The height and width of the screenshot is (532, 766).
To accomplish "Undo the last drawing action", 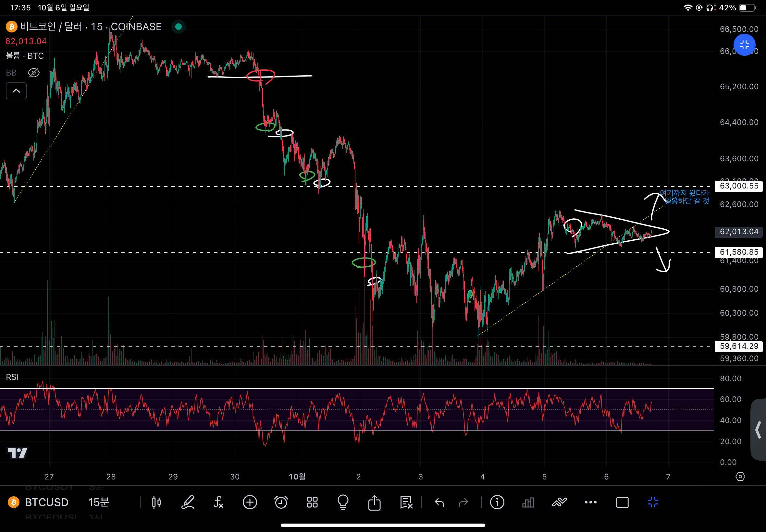I will (439, 502).
